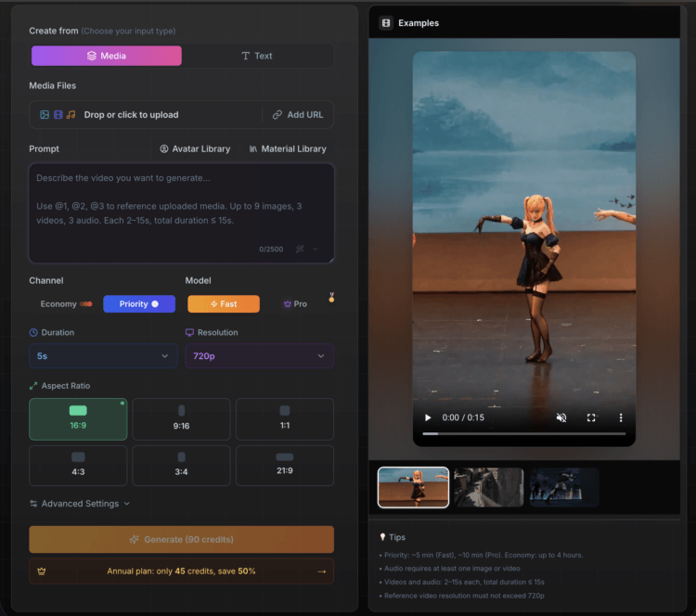Open the Material Library
Viewport: 696px width, 616px height.
click(x=288, y=148)
